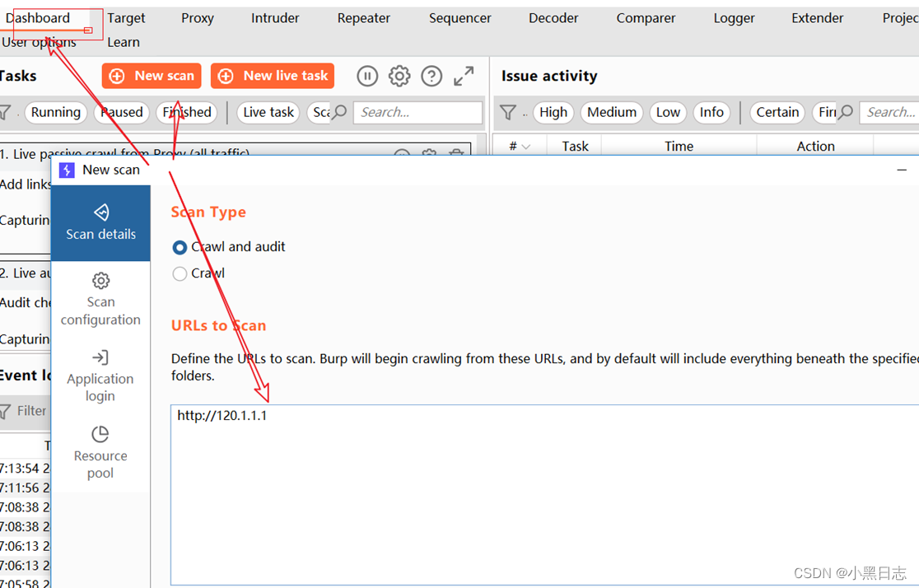Open the Extender tab
919x588 pixels.
[817, 18]
